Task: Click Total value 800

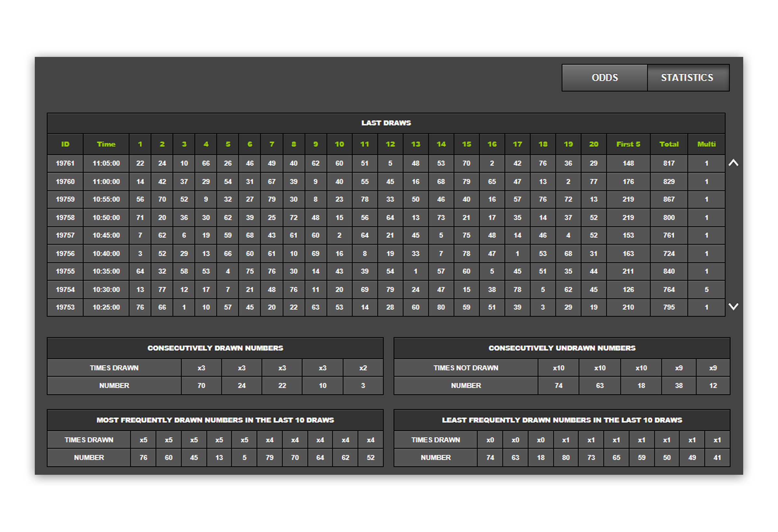Action: click(669, 218)
